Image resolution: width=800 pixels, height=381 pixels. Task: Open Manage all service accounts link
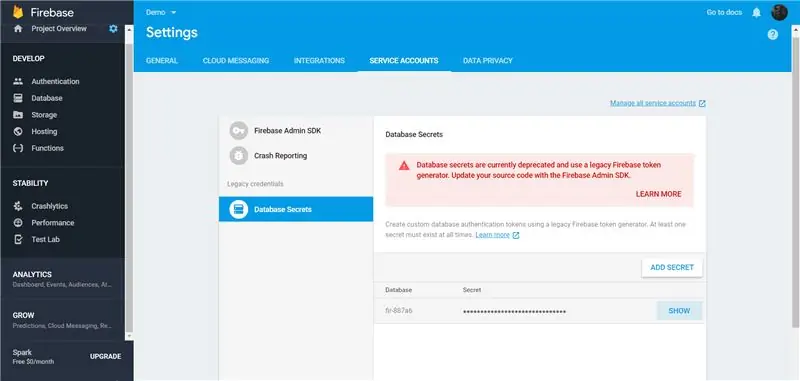(x=653, y=103)
